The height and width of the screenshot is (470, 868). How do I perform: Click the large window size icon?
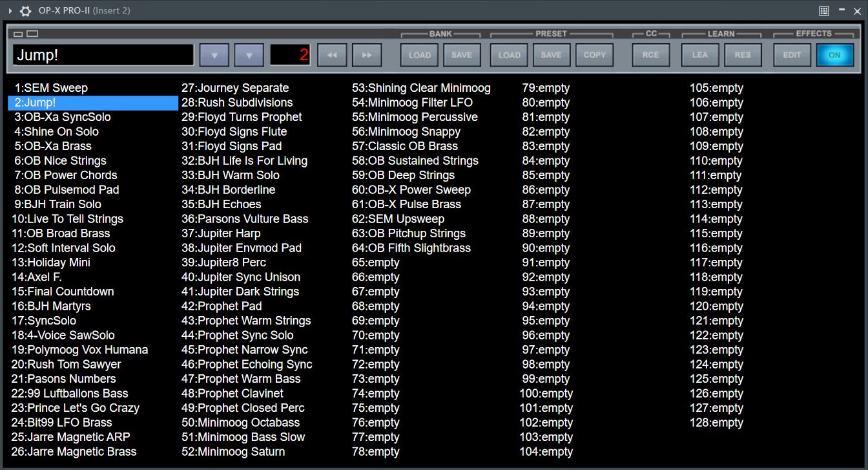(32, 34)
